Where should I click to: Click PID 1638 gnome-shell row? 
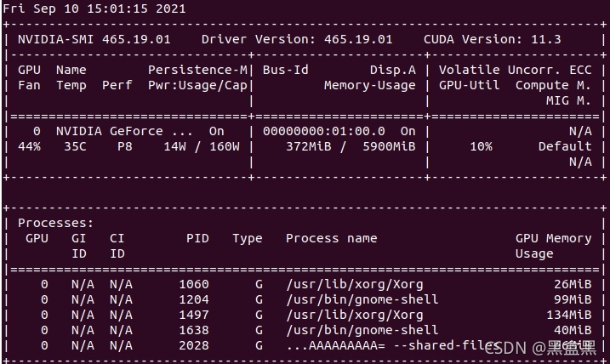[x=305, y=330]
